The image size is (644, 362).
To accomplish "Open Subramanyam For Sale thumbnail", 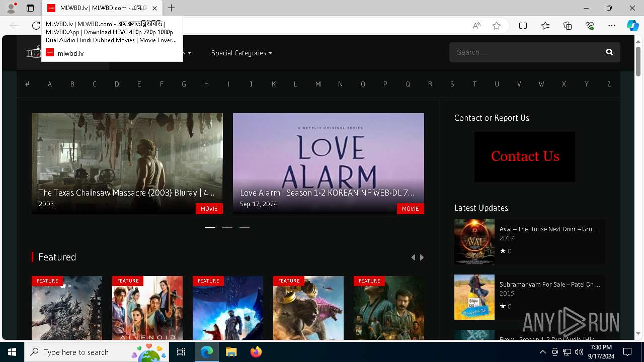I will 474,297.
